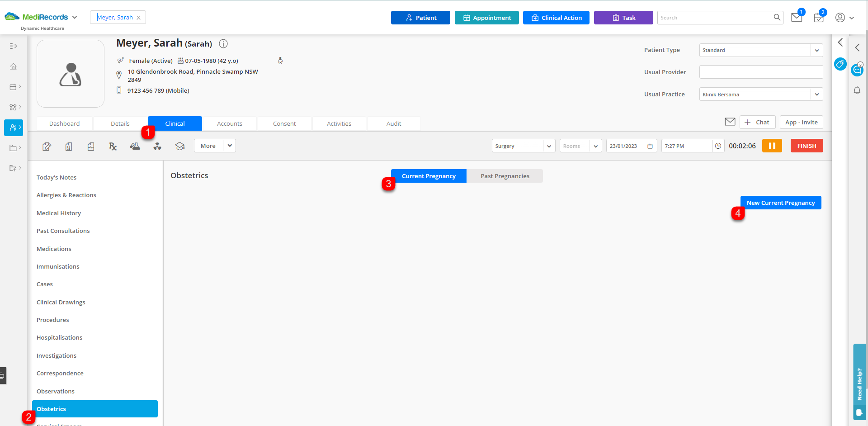The image size is (868, 426).
Task: Open the mail envelope inbox icon
Action: pos(797,18)
